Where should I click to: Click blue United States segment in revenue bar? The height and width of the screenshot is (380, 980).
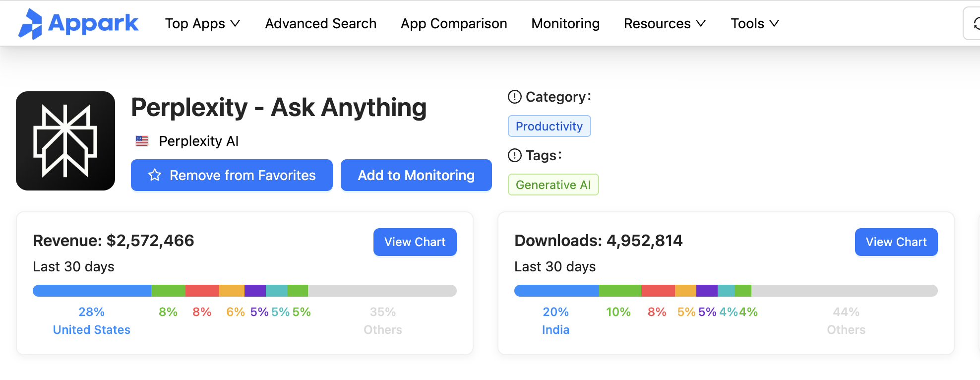92,291
